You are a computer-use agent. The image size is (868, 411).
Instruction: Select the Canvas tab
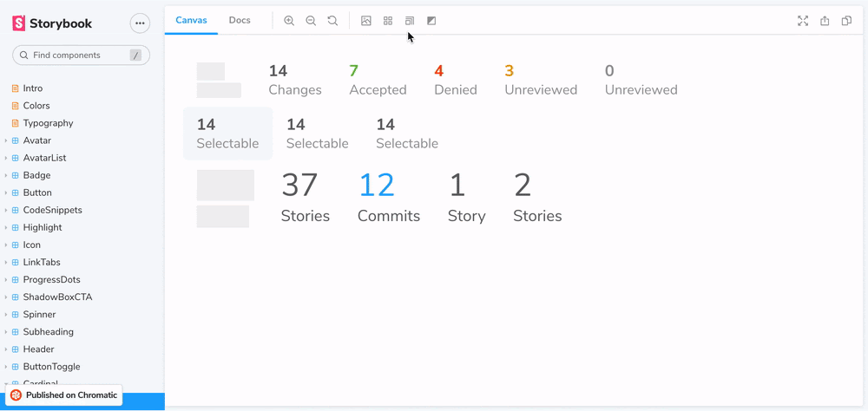[x=191, y=20]
